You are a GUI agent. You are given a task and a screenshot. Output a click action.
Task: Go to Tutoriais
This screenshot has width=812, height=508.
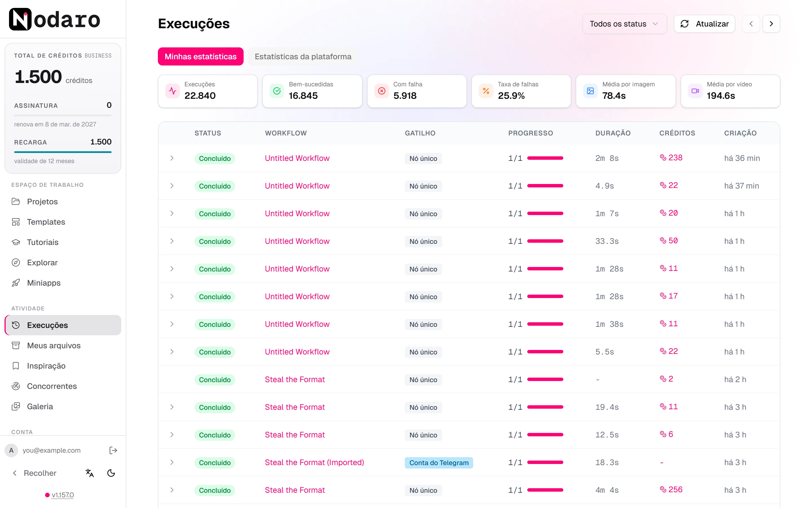tap(63, 242)
